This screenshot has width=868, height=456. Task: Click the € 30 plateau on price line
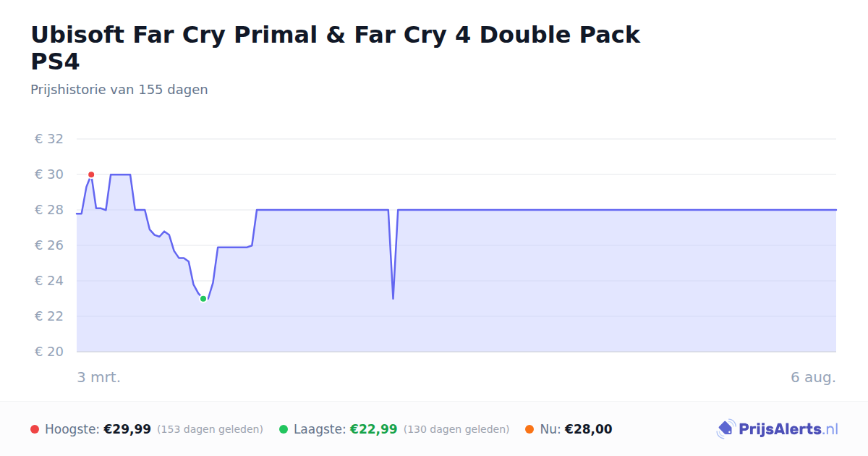pyautogui.click(x=120, y=174)
